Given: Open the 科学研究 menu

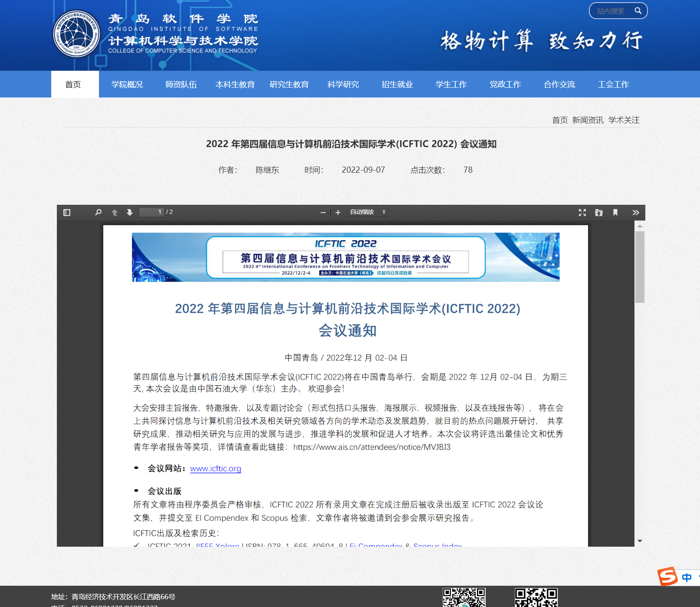Looking at the screenshot, I should pyautogui.click(x=343, y=84).
